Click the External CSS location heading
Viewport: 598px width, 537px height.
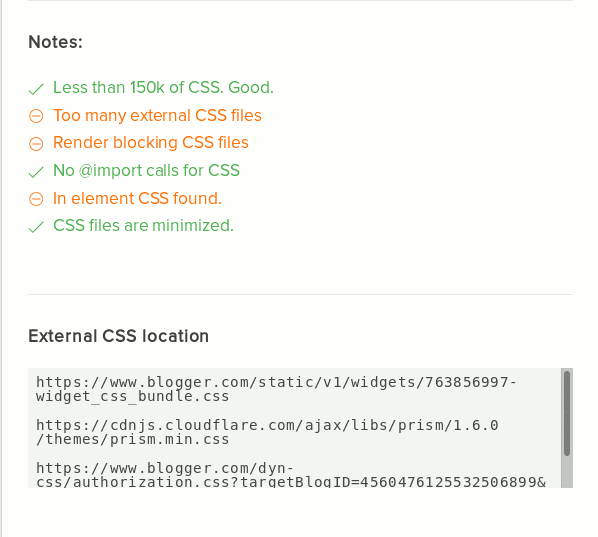pyautogui.click(x=119, y=336)
